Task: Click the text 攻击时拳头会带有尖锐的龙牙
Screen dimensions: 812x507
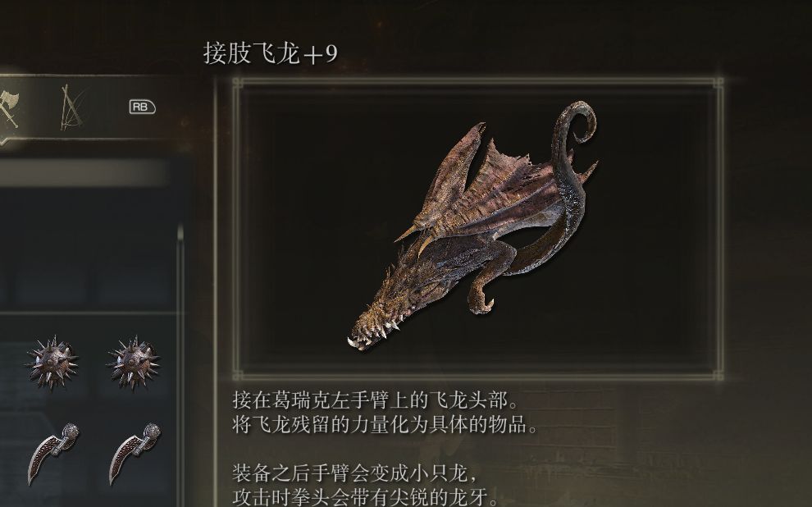Action: click(365, 497)
